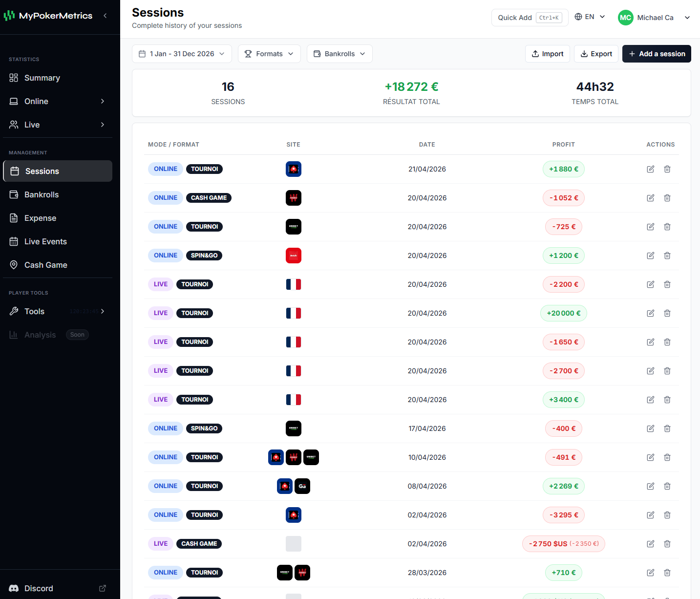Image resolution: width=700 pixels, height=599 pixels.
Task: Click the Winamax icon on the 28/03/2026 session
Action: point(302,573)
